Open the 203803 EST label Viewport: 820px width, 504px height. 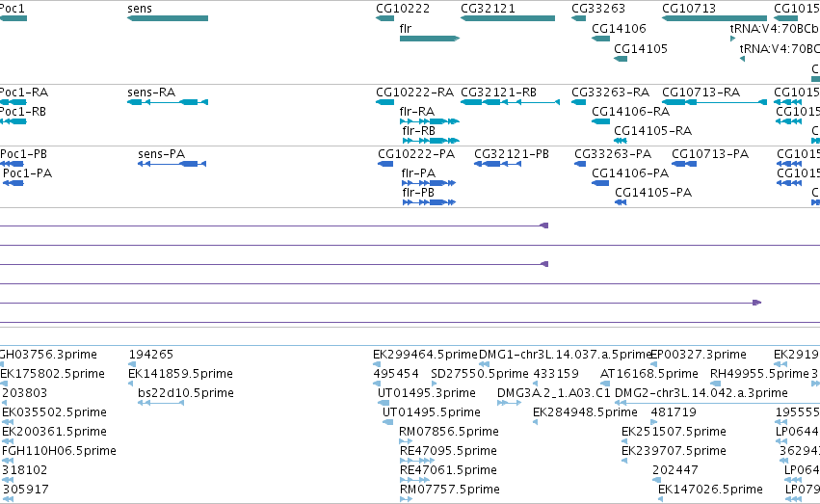25,393
